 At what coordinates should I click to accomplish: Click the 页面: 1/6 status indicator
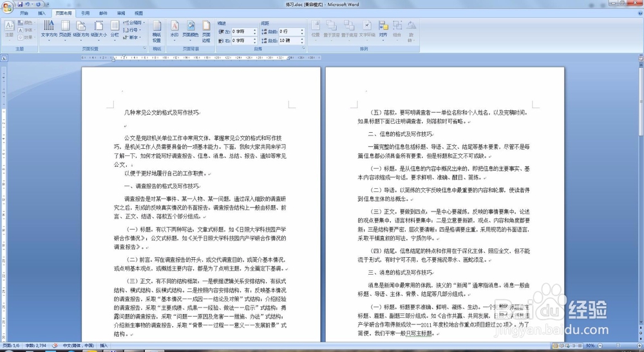click(12, 346)
